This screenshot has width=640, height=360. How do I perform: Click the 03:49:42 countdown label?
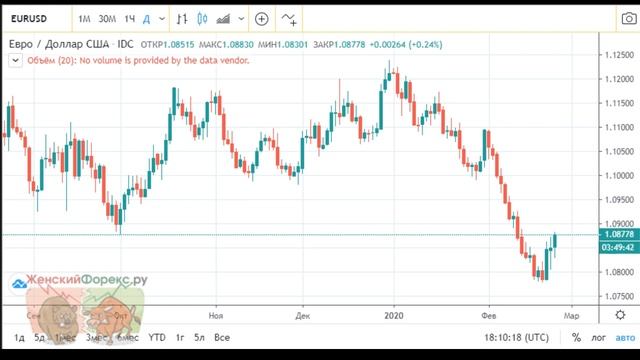point(619,247)
